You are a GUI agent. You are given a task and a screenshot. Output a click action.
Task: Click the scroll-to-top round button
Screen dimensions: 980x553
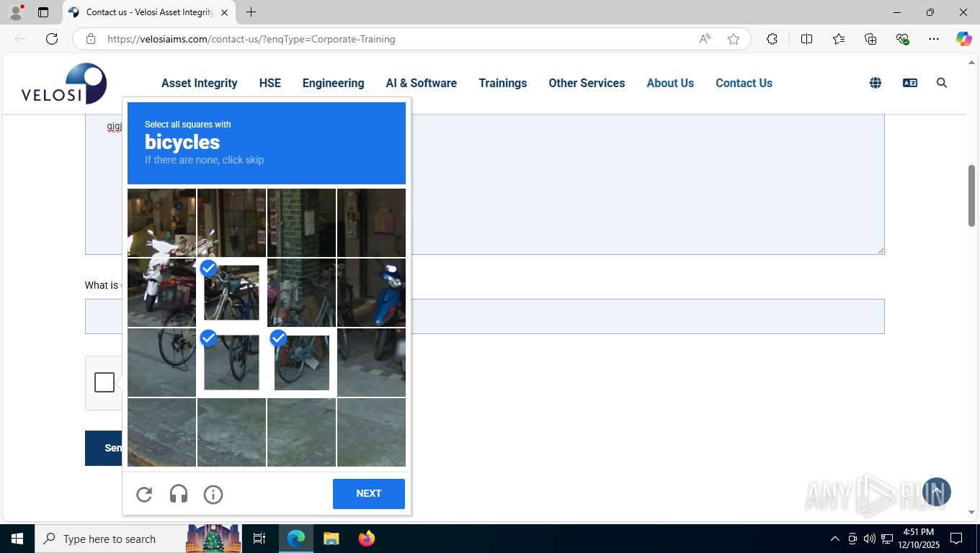click(937, 492)
